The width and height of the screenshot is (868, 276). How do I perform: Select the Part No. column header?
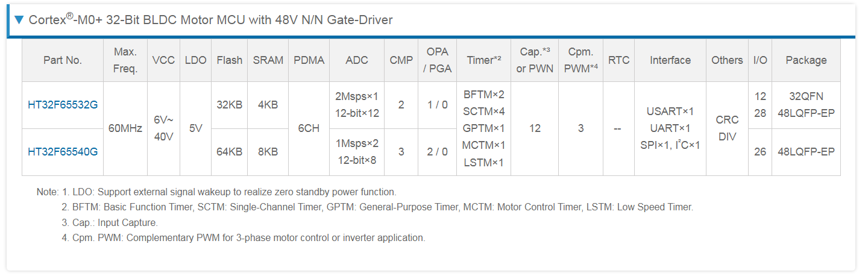tap(63, 60)
